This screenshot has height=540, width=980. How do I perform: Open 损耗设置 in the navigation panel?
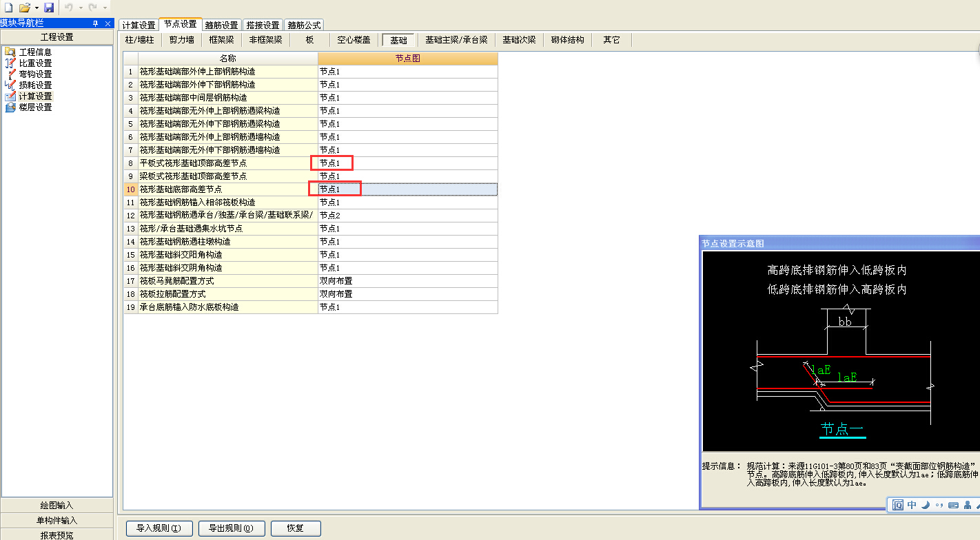[x=35, y=85]
